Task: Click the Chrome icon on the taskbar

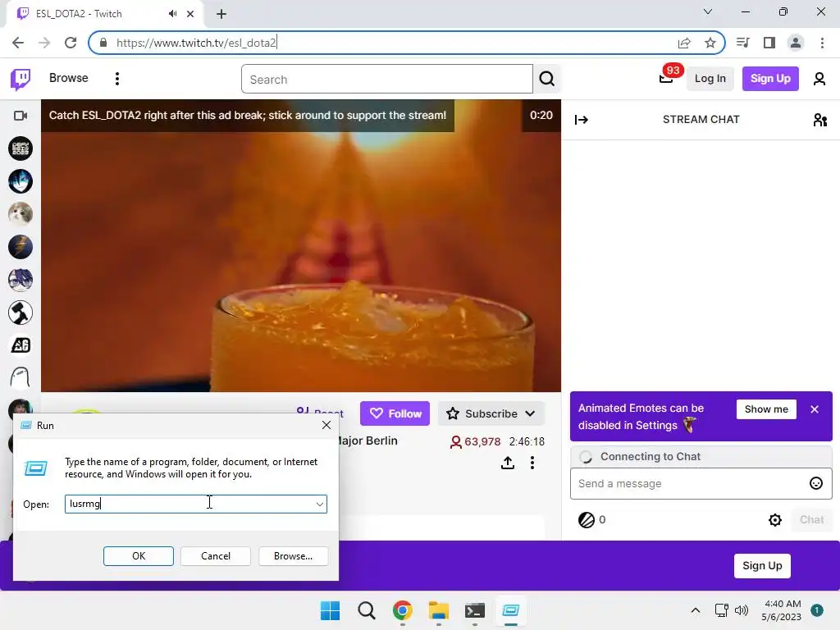Action: [x=402, y=610]
